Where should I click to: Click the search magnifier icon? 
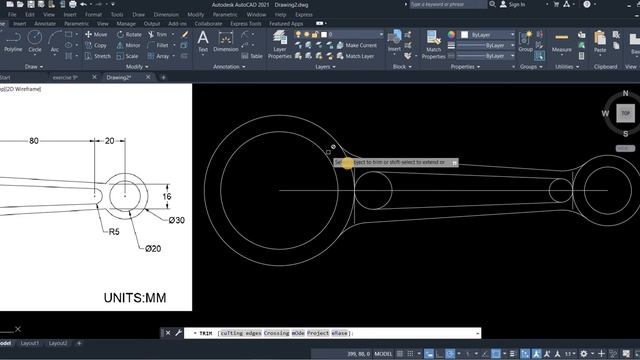coord(492,4)
